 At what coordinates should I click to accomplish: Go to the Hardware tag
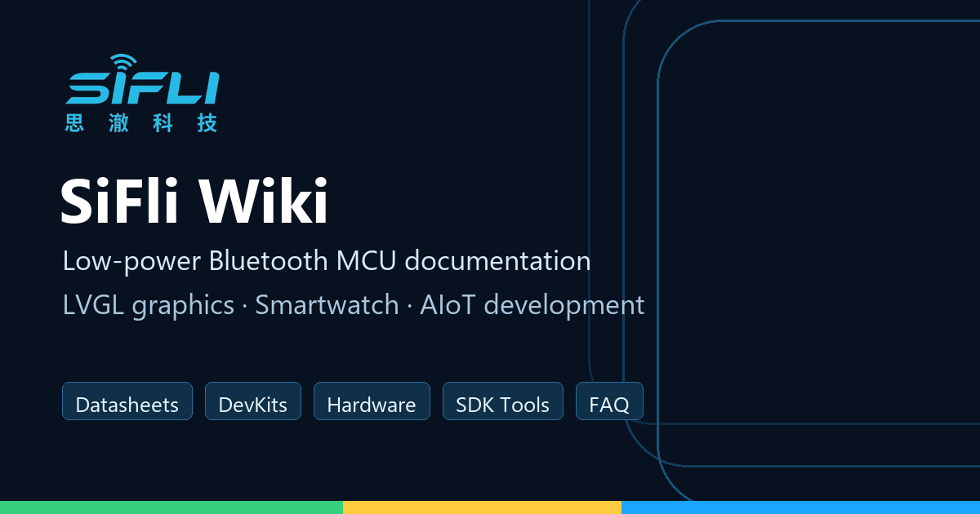tap(372, 401)
